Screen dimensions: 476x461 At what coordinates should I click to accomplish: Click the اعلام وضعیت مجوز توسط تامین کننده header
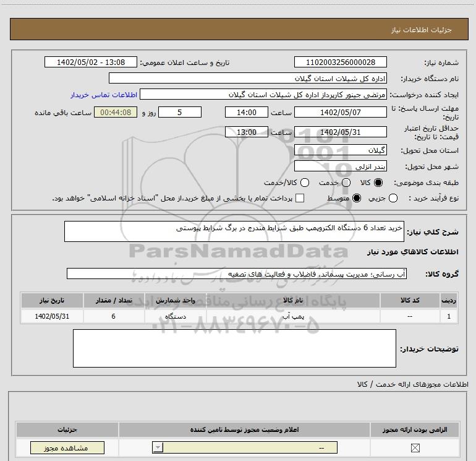point(244,429)
